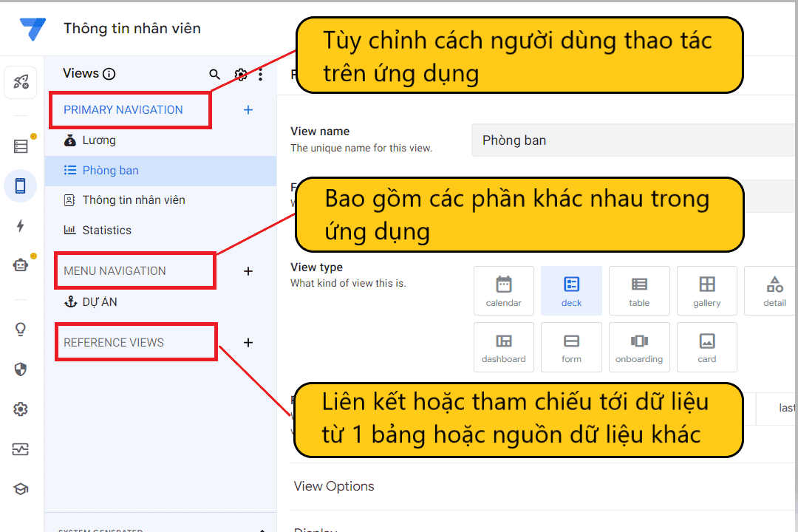Click the Intelligence lightbulb sidebar icon

[20, 329]
